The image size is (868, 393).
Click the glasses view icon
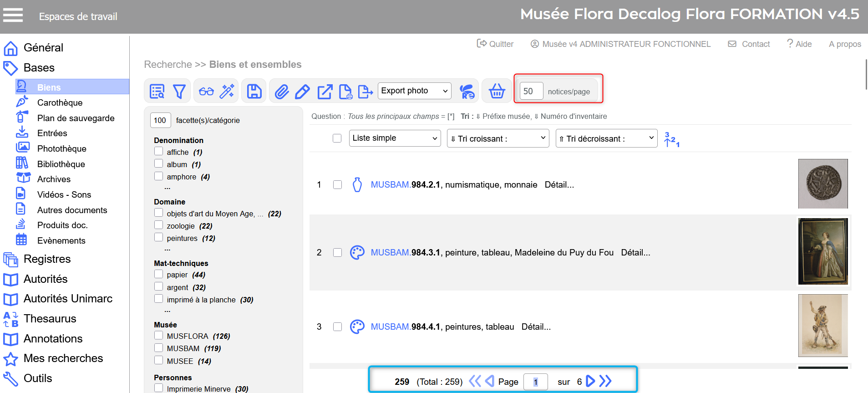[206, 92]
